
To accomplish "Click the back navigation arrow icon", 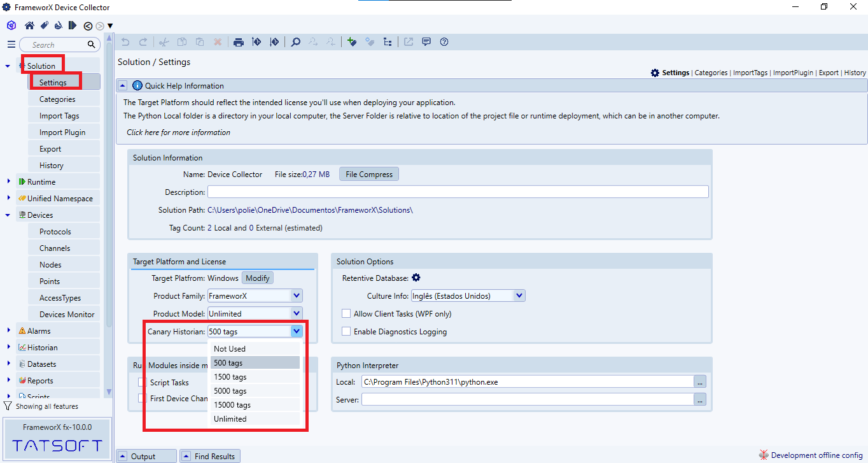I will click(88, 26).
